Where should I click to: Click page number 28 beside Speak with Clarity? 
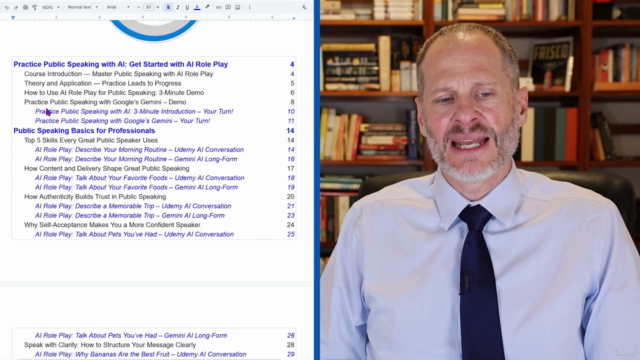click(x=291, y=345)
